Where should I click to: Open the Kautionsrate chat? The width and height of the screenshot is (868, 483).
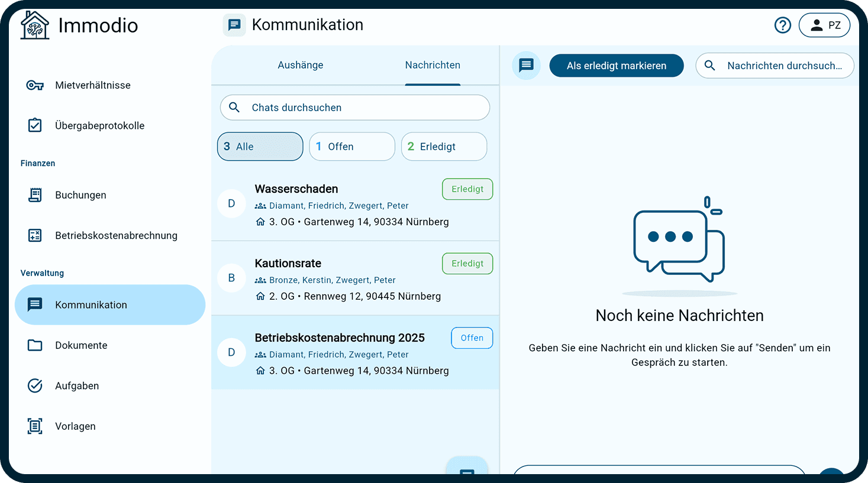[x=355, y=278]
